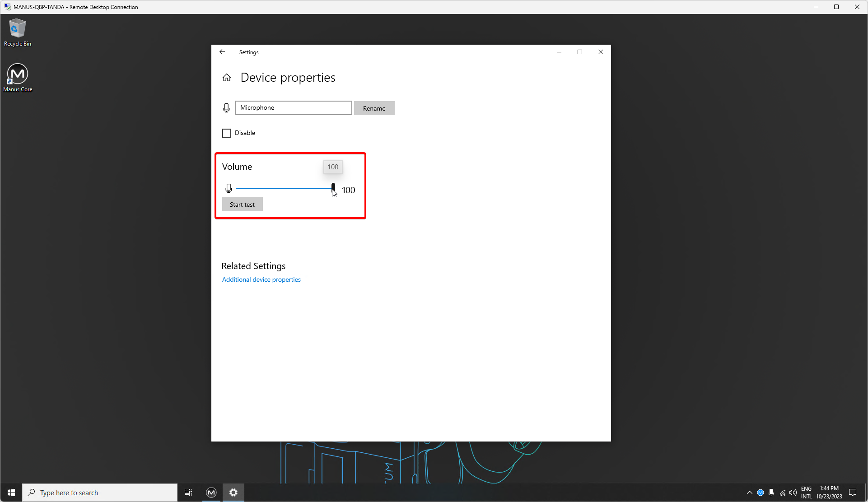The image size is (868, 502).
Task: Click the Settings back arrow
Action: 222,52
